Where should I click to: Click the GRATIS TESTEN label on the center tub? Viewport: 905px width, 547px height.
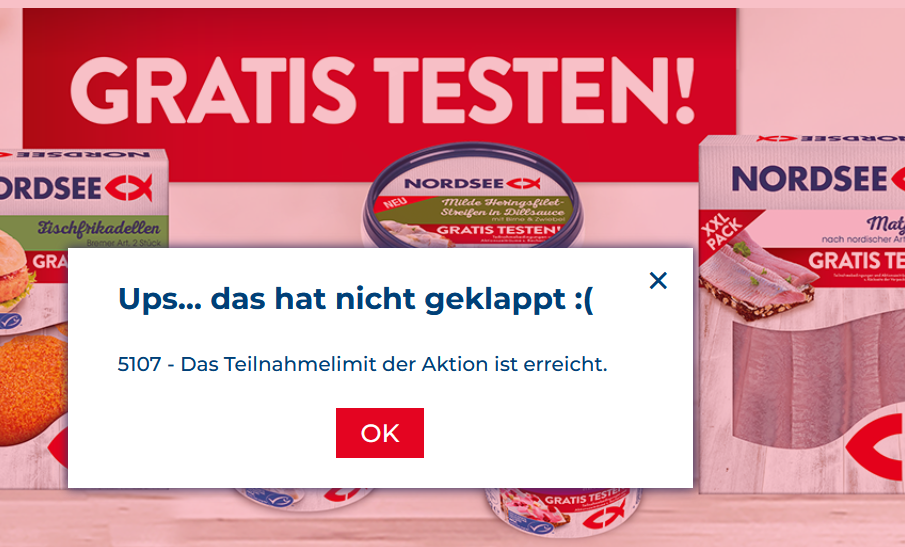pos(498,230)
